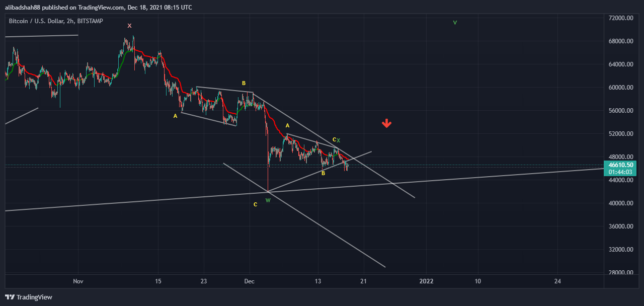
Task: Click the 56000.00 price axis label
Action: pos(621,111)
